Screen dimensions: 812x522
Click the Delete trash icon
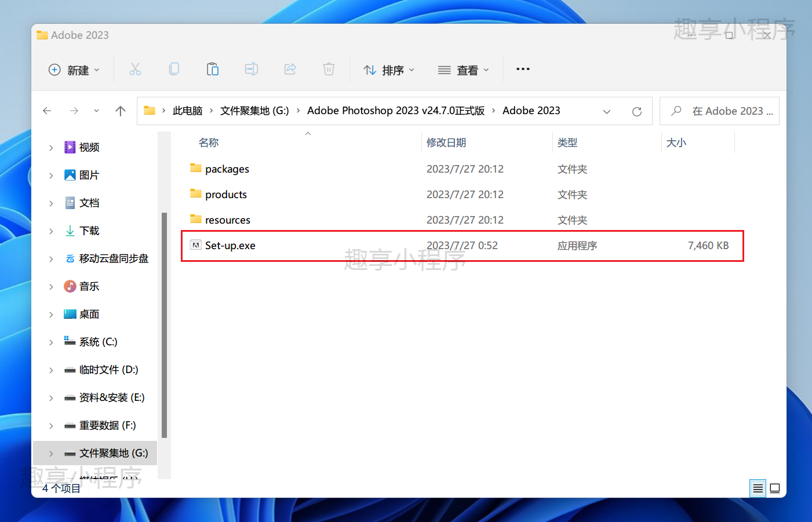329,70
